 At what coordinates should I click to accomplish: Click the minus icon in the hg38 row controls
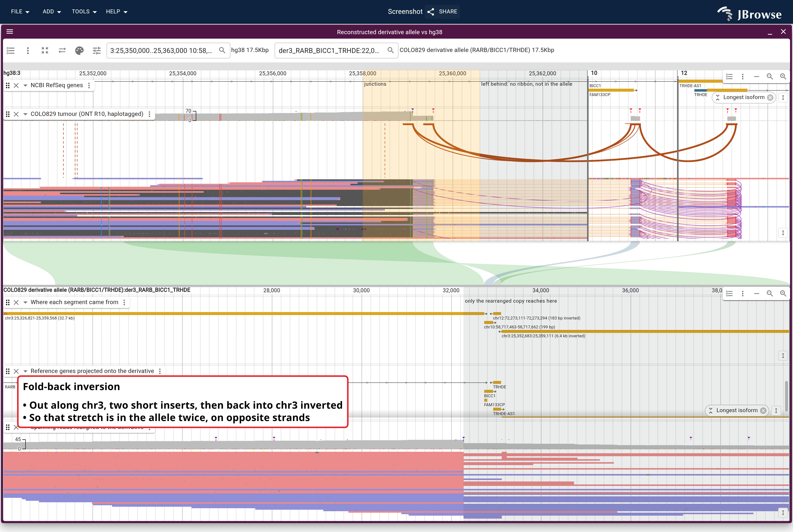(756, 77)
